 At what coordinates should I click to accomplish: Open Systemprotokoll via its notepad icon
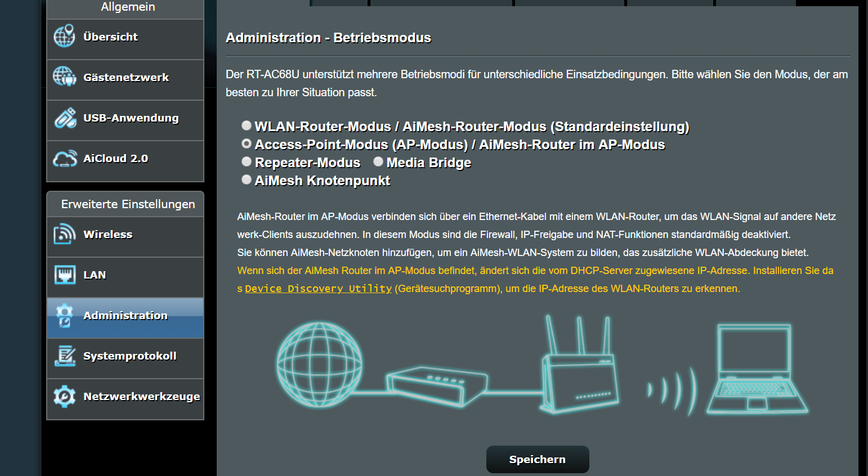[x=65, y=356]
